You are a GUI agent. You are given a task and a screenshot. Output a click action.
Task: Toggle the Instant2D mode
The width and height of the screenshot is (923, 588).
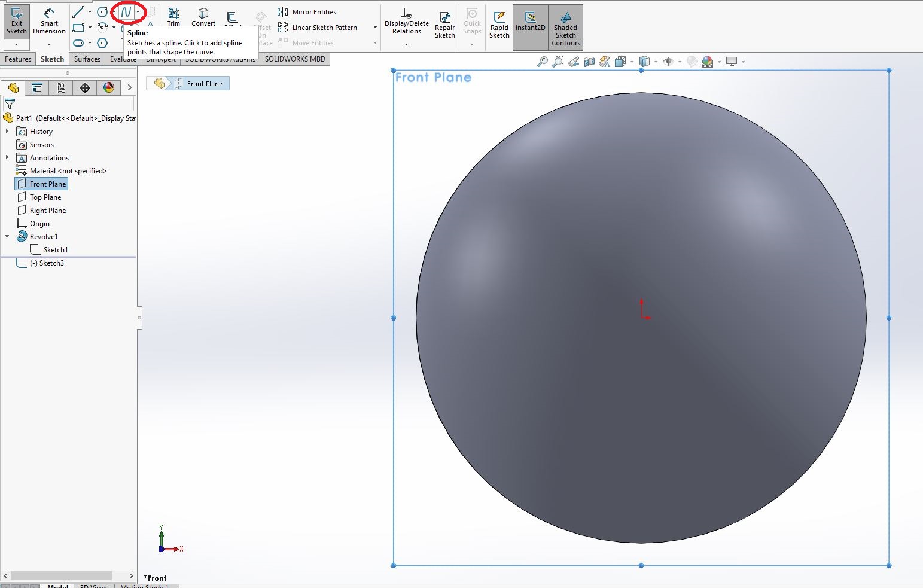coord(530,24)
